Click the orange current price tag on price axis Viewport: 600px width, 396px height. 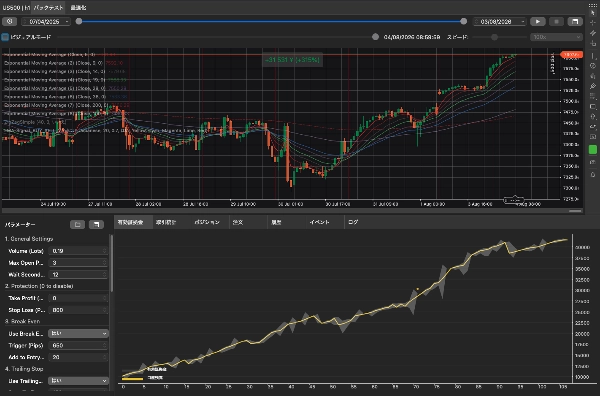(571, 55)
